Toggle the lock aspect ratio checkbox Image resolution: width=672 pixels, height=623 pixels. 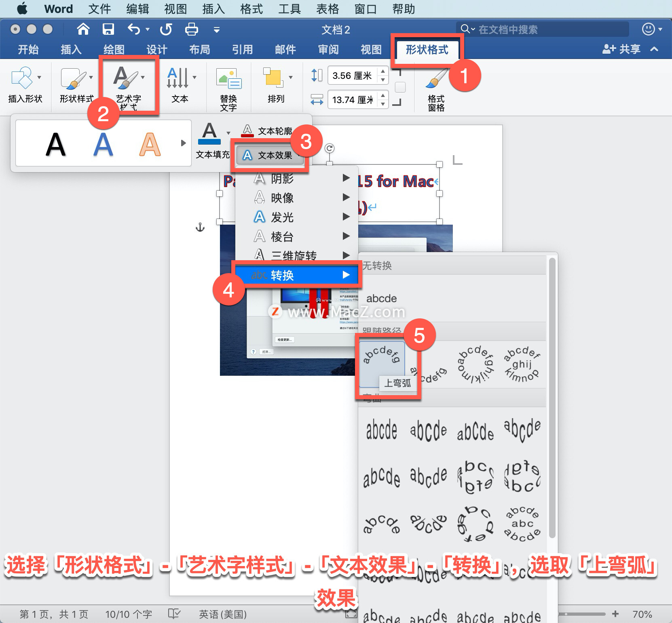point(400,87)
